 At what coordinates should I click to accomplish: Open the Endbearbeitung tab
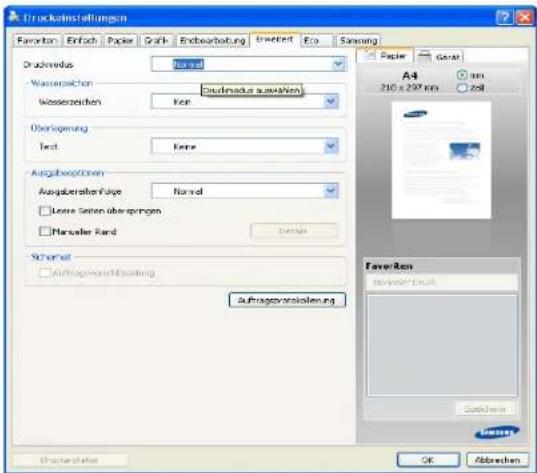(x=213, y=40)
